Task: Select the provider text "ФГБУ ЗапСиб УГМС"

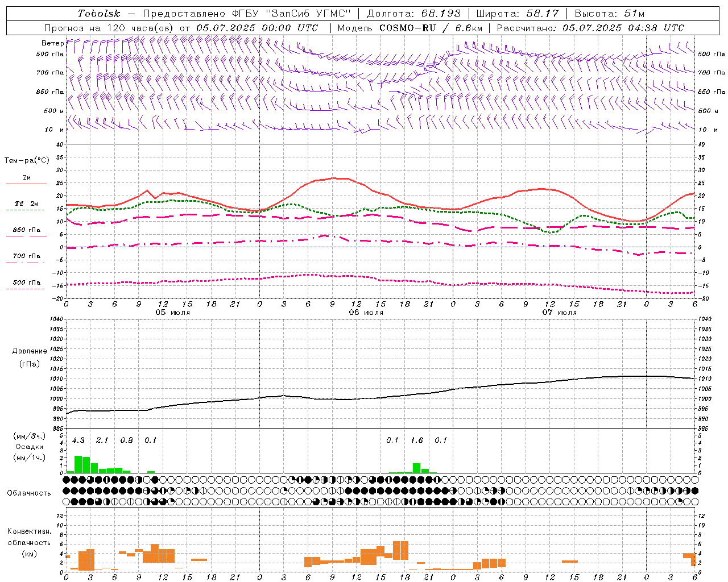Action: 292,14
